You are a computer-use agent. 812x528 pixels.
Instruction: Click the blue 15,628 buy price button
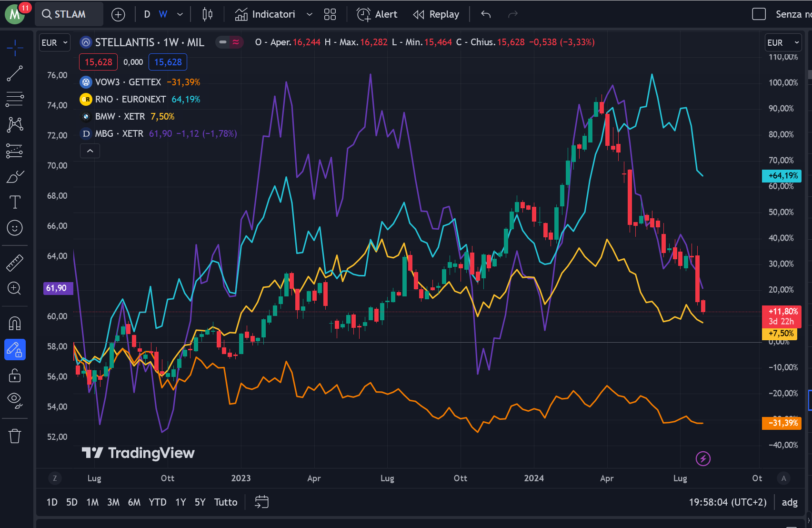pyautogui.click(x=168, y=62)
